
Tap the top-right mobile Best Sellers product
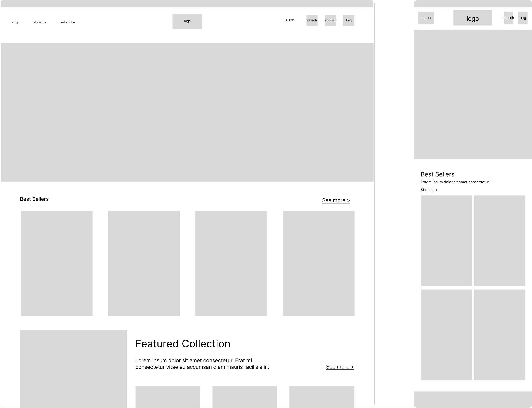coord(499,241)
